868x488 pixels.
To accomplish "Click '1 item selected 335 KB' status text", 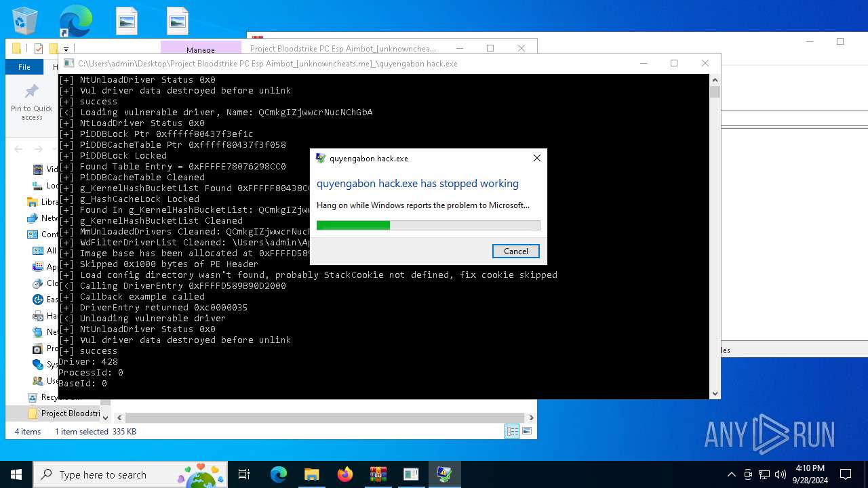I will click(96, 432).
